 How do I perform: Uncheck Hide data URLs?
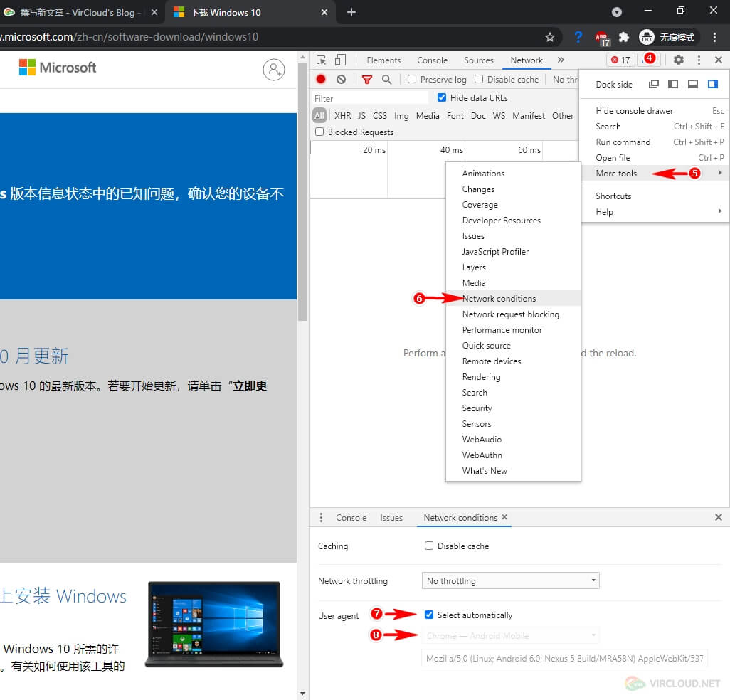point(442,97)
